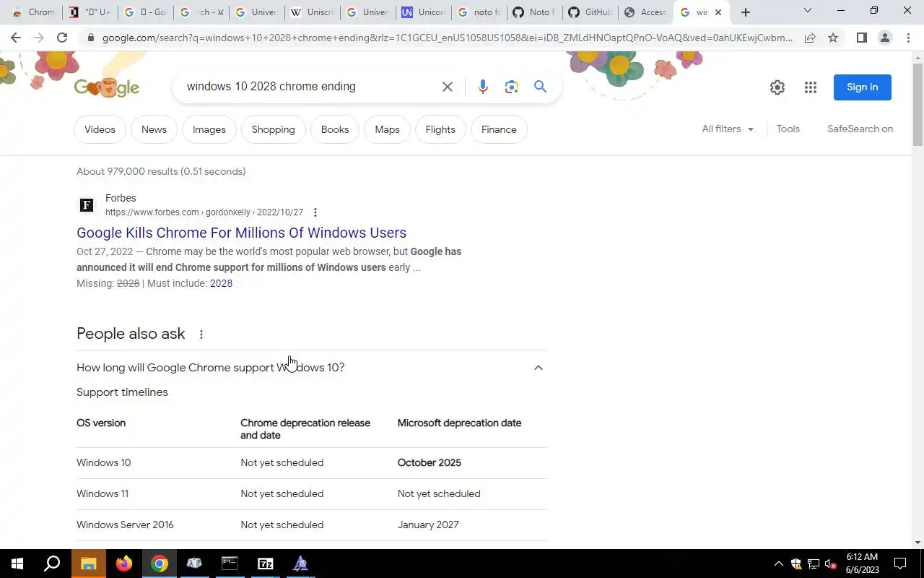
Task: Start voice search with microphone
Action: (x=483, y=87)
